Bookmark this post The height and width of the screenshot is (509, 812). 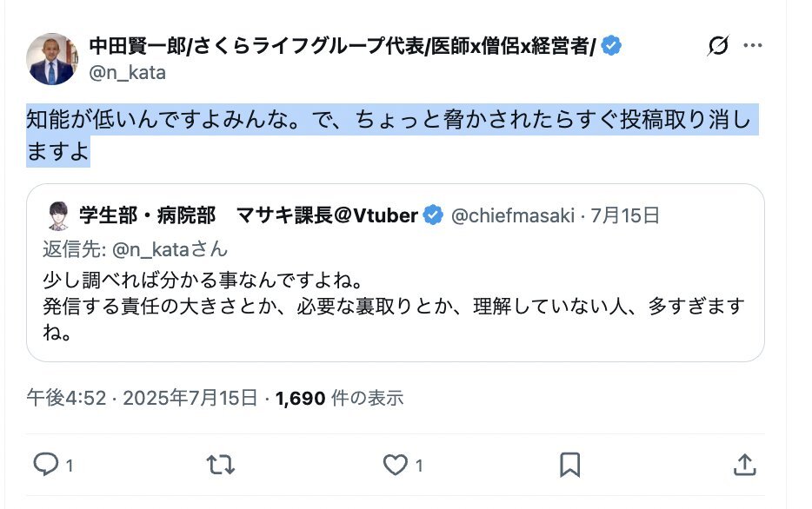tap(569, 466)
